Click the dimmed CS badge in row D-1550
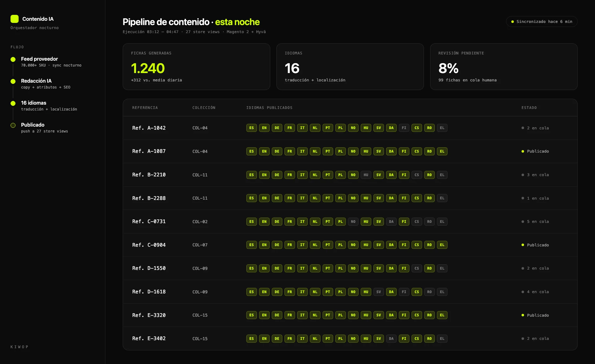The width and height of the screenshot is (595, 364). click(x=416, y=268)
